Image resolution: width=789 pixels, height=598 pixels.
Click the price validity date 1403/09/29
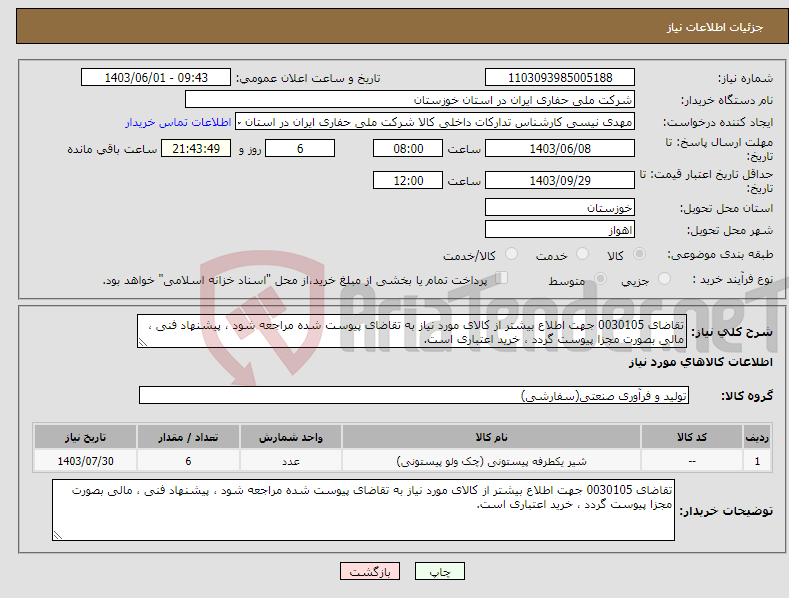(560, 180)
